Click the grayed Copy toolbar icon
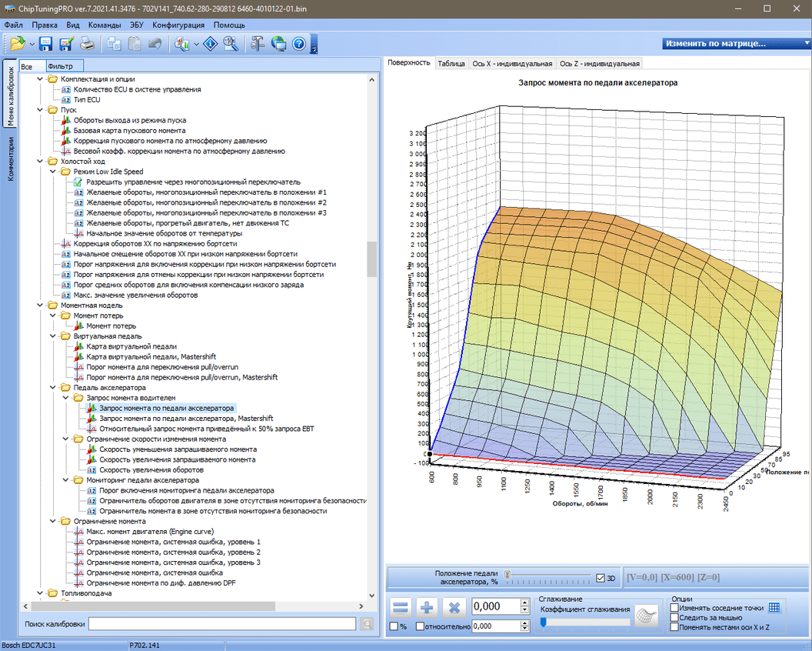The image size is (812, 651). tap(114, 44)
